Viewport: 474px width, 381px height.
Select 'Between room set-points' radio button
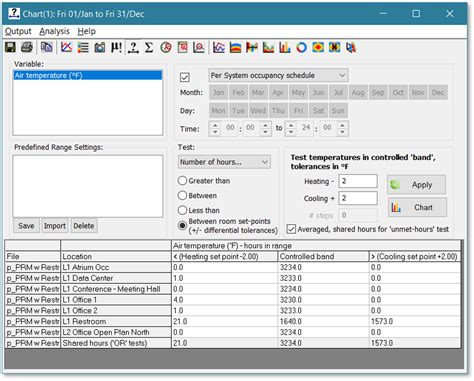tap(182, 226)
